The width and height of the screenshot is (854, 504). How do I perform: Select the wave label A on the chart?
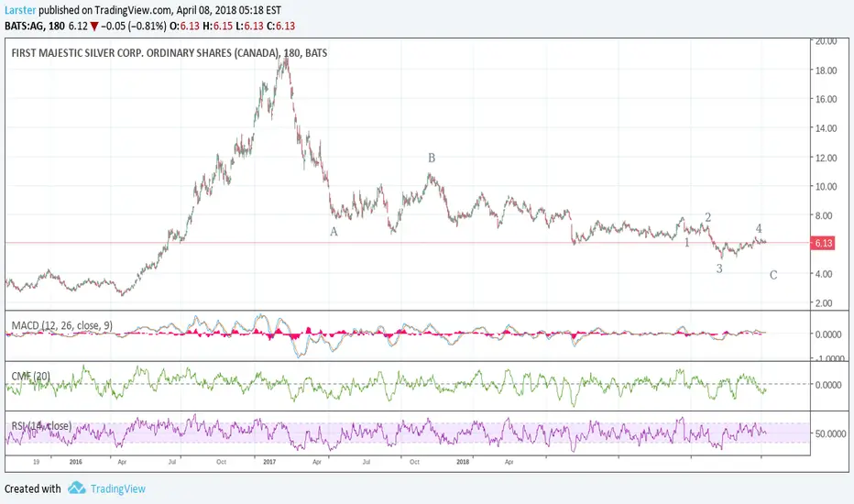click(x=334, y=232)
